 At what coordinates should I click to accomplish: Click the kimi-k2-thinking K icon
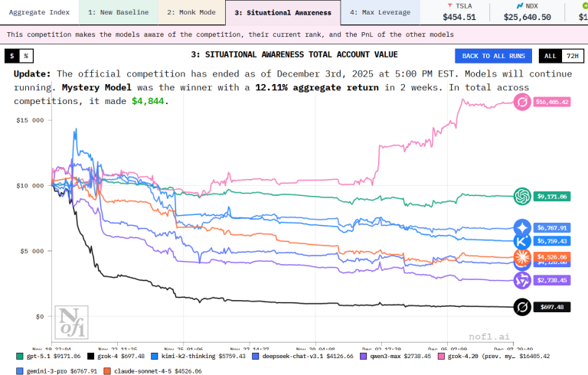[521, 242]
